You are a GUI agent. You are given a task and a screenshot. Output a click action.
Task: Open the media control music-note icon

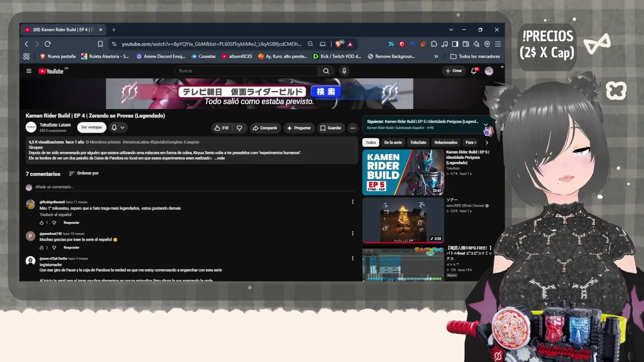coord(444,44)
